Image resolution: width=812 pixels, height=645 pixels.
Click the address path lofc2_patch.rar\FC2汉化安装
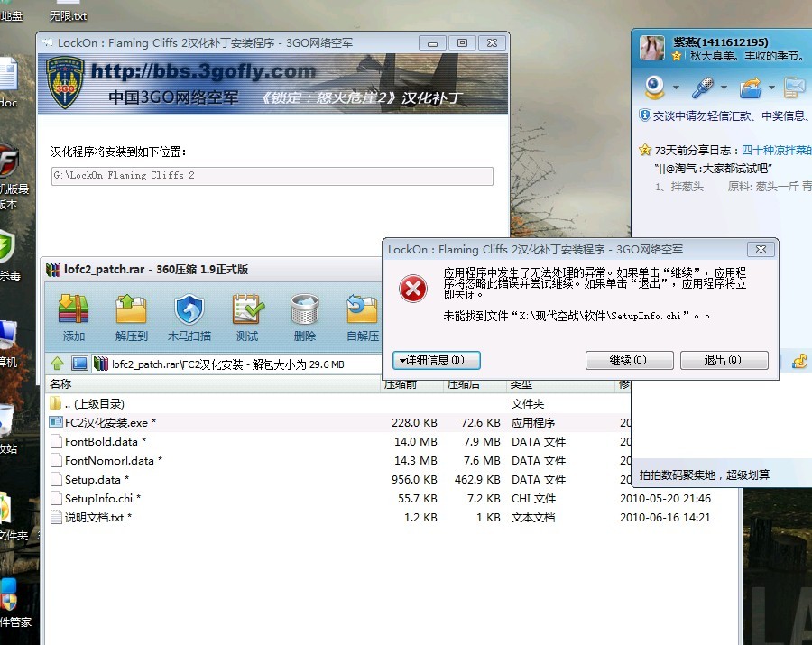click(177, 364)
